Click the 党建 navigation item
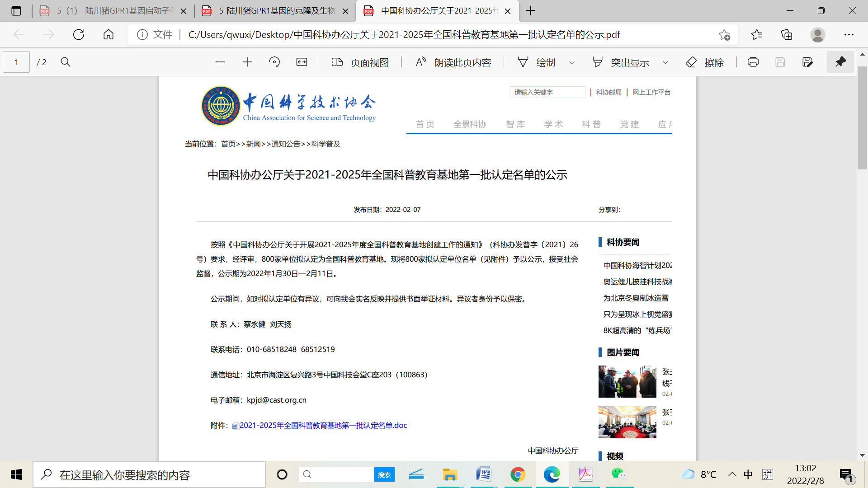The width and height of the screenshot is (868, 488). (x=629, y=124)
